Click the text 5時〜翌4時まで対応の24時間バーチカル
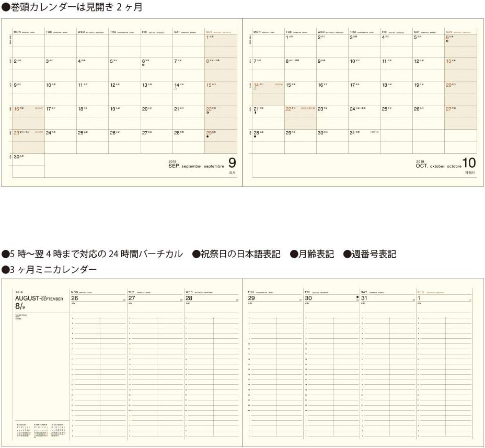Image resolution: width=485 pixels, height=448 pixels. click(92, 255)
